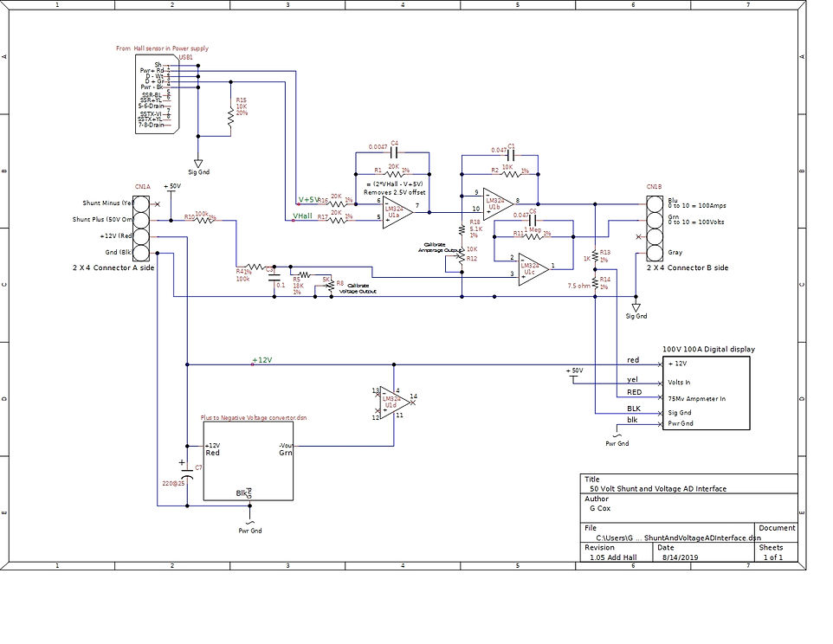Select the R11 1 Meg resistor
The width and height of the screenshot is (833, 644).
[533, 237]
